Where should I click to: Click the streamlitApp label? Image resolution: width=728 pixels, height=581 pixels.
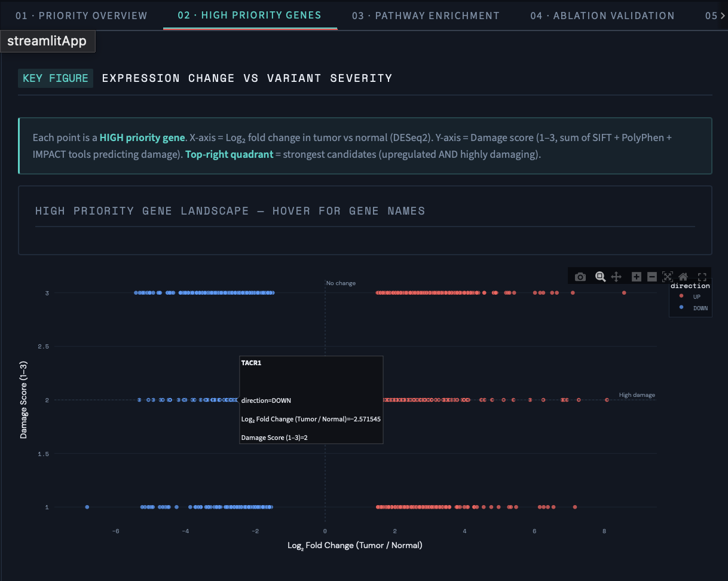click(x=47, y=41)
